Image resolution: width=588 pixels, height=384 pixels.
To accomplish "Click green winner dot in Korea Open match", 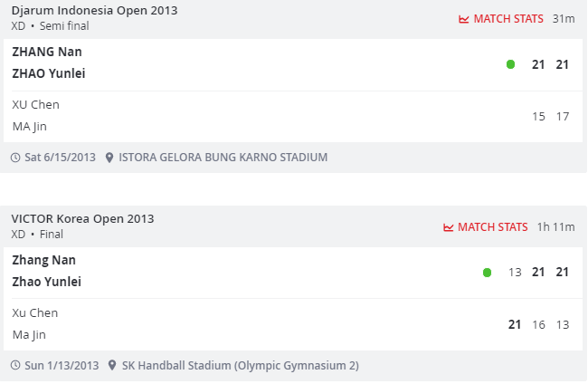I will [x=487, y=273].
